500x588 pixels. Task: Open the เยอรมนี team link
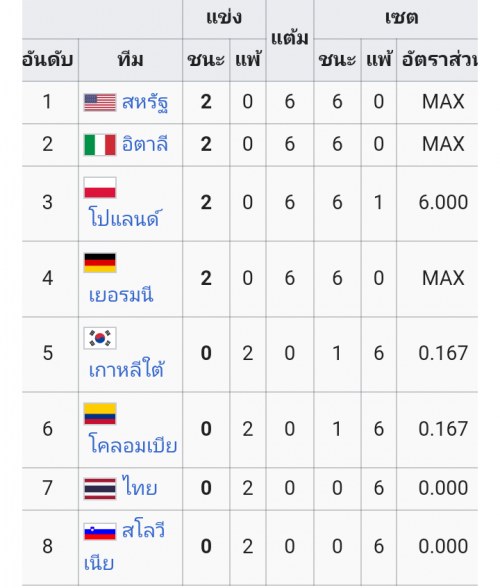pyautogui.click(x=121, y=295)
